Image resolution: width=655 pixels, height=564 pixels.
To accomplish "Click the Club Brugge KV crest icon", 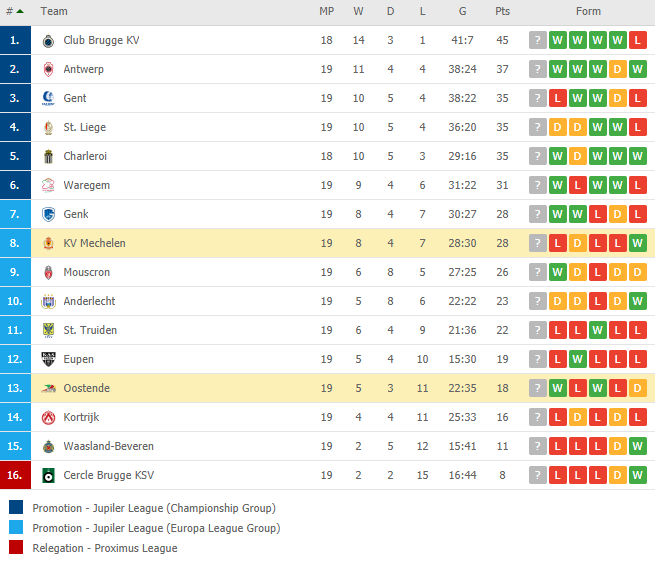I will [x=48, y=41].
